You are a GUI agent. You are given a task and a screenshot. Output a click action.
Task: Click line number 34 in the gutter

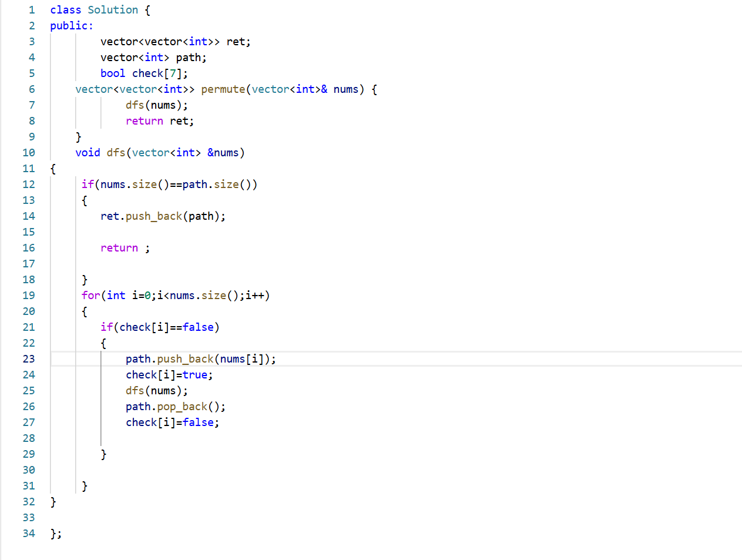pyautogui.click(x=29, y=534)
